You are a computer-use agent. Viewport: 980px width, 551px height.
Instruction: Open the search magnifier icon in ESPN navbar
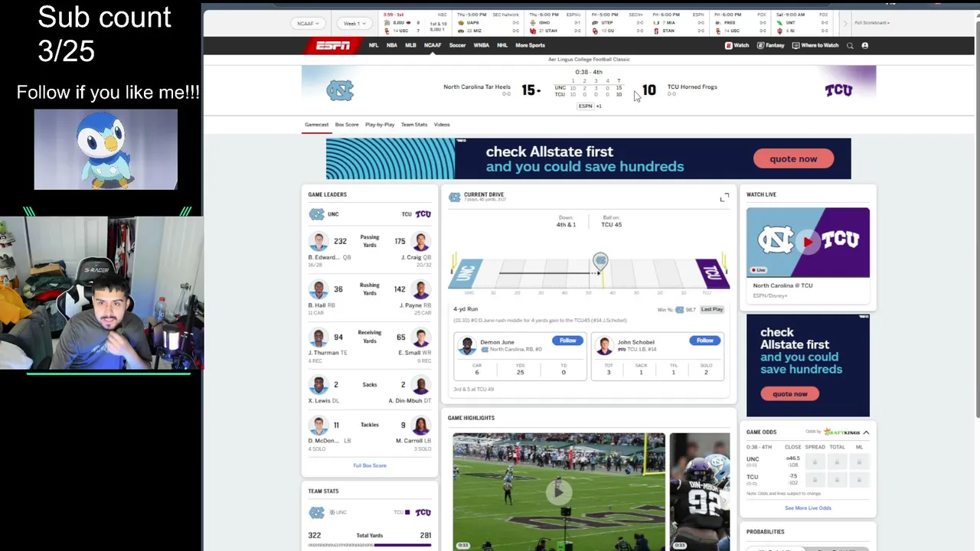(x=850, y=45)
